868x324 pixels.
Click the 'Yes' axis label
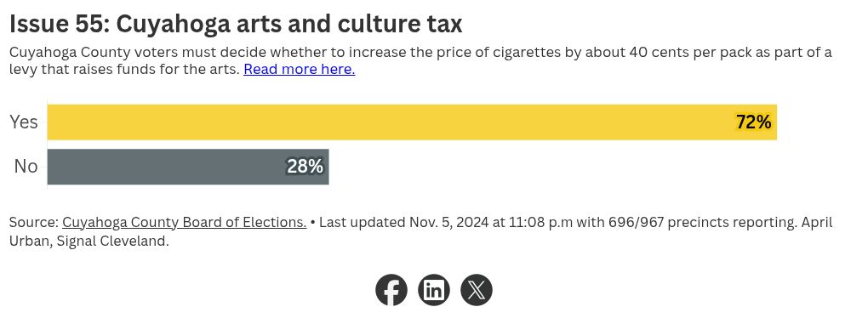[24, 122]
